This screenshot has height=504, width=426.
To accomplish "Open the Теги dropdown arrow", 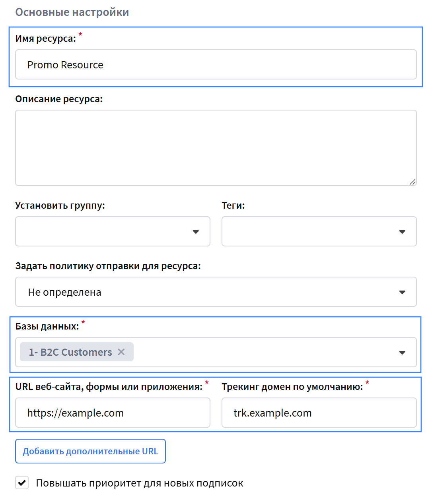I will coord(402,232).
